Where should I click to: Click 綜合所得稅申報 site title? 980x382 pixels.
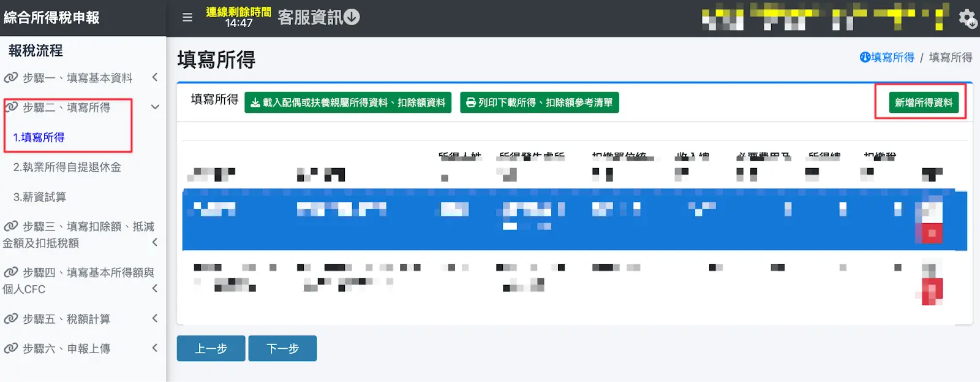(51, 17)
